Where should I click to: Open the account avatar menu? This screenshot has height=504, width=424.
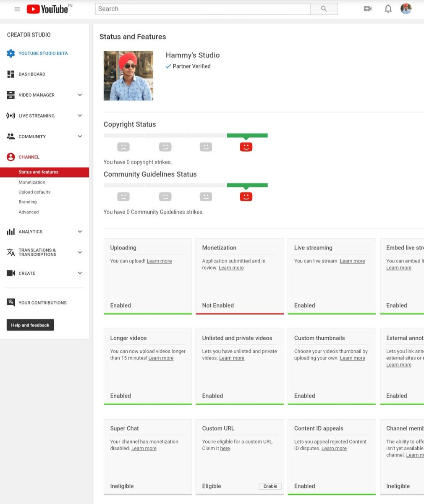pos(406,9)
